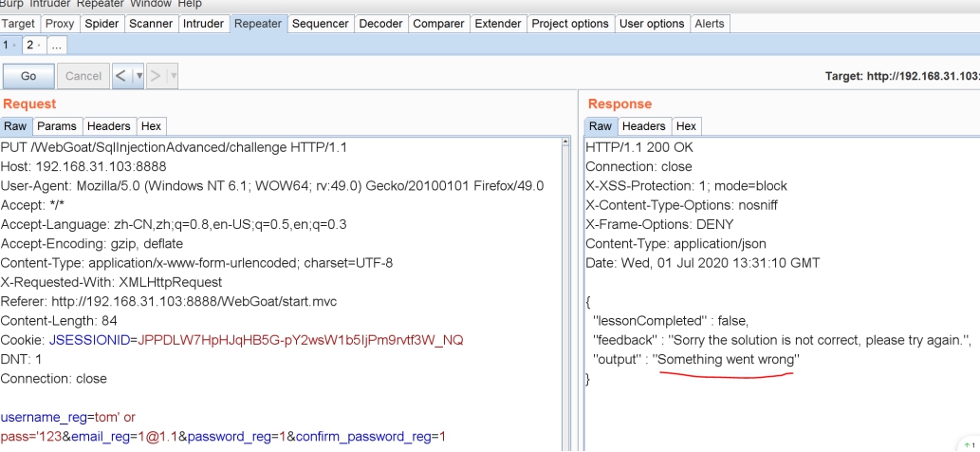Screen dimensions: 980x452
Task: Click the Accept-Encoding header line
Action: coord(92,244)
